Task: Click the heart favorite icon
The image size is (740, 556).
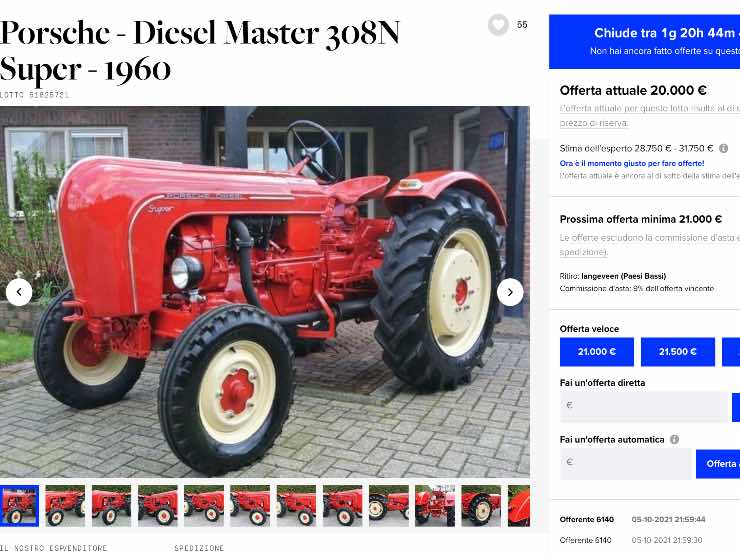Action: click(498, 25)
